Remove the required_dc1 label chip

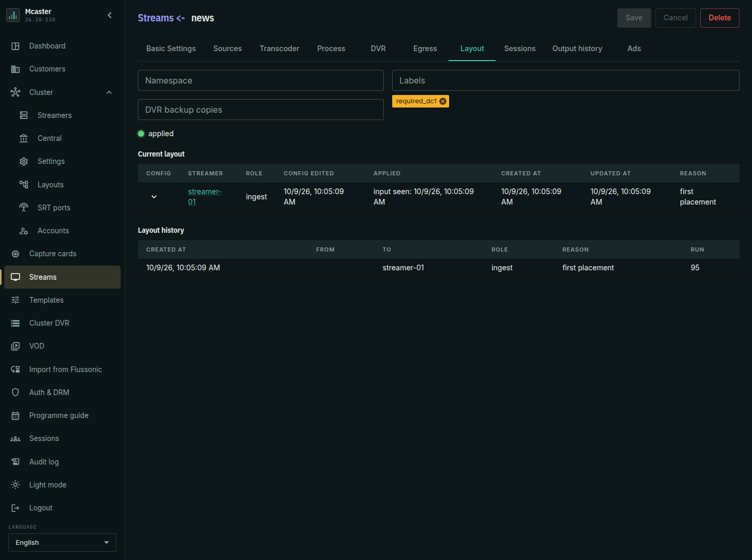tap(443, 101)
